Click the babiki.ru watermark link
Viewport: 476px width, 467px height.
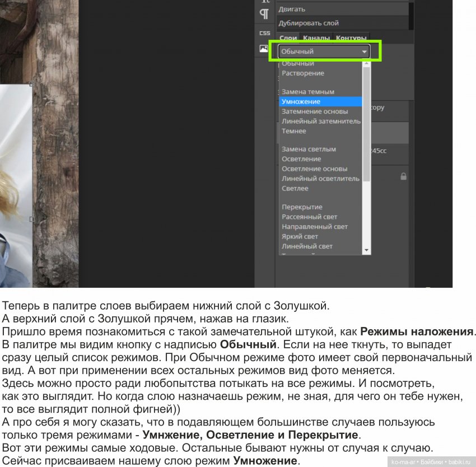460,462
